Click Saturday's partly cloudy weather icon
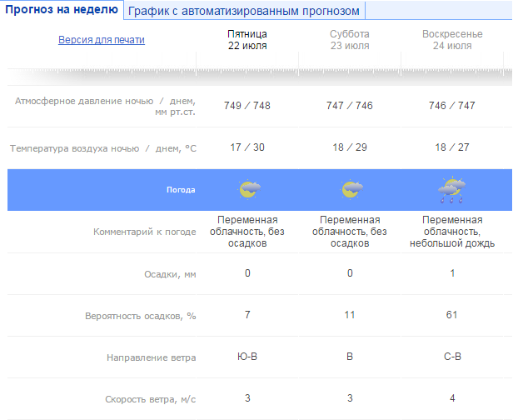 (351, 190)
